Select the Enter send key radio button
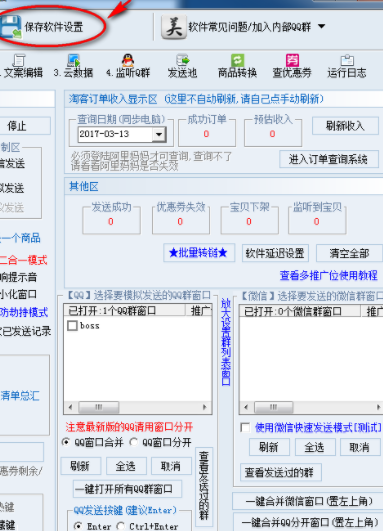This screenshot has height=531, width=383. pos(78,526)
